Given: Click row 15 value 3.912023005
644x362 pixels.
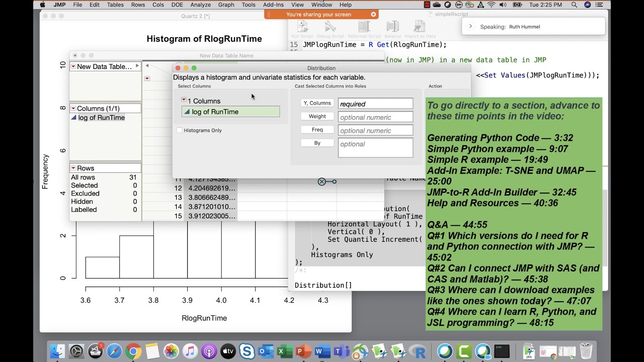Looking at the screenshot, I should click(212, 216).
